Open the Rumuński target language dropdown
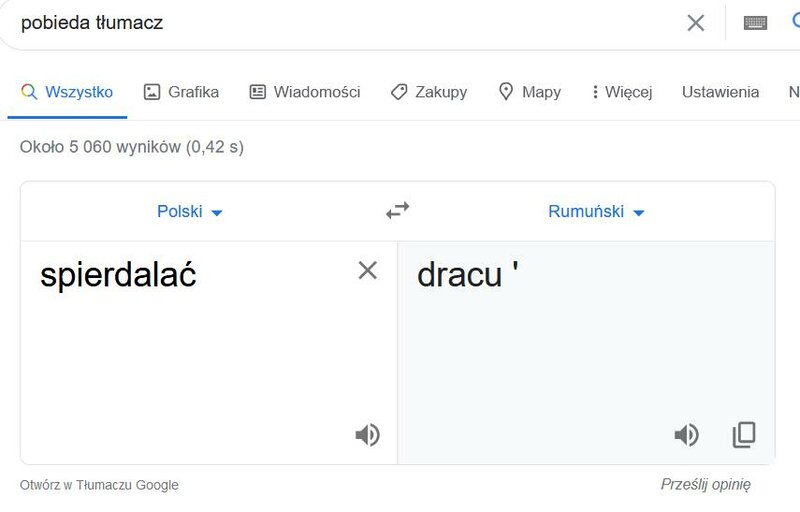 596,211
